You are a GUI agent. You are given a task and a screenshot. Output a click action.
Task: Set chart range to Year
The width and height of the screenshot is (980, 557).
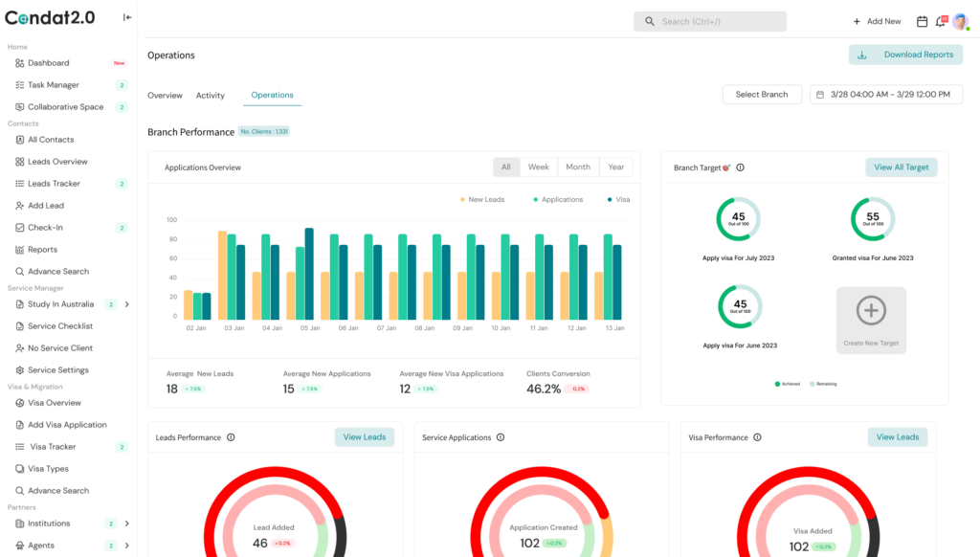click(615, 167)
